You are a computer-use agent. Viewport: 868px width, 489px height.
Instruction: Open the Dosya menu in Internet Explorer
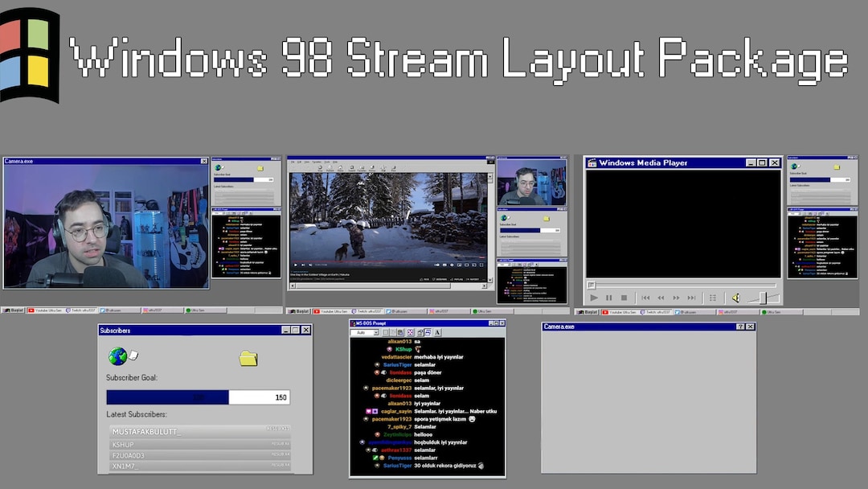click(x=293, y=162)
